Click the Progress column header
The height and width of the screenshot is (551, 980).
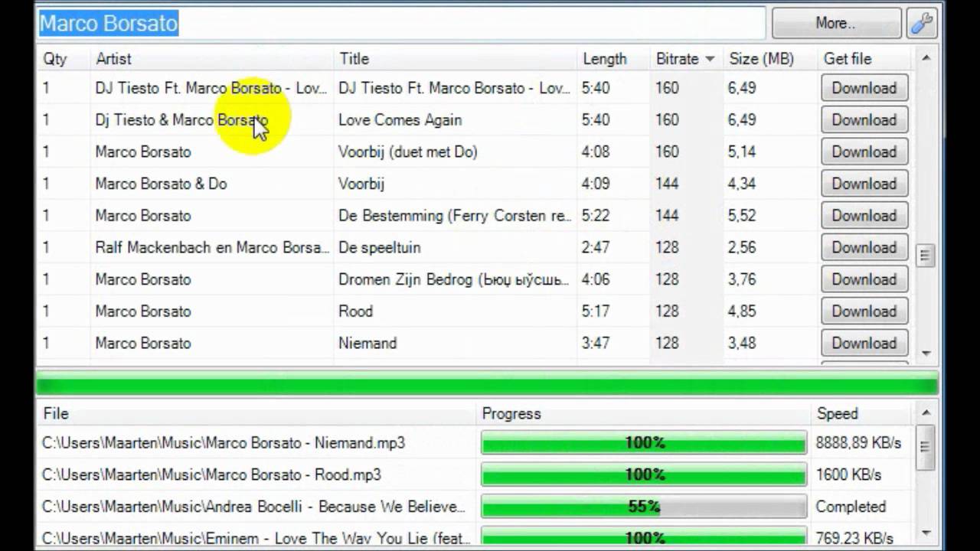click(x=511, y=414)
